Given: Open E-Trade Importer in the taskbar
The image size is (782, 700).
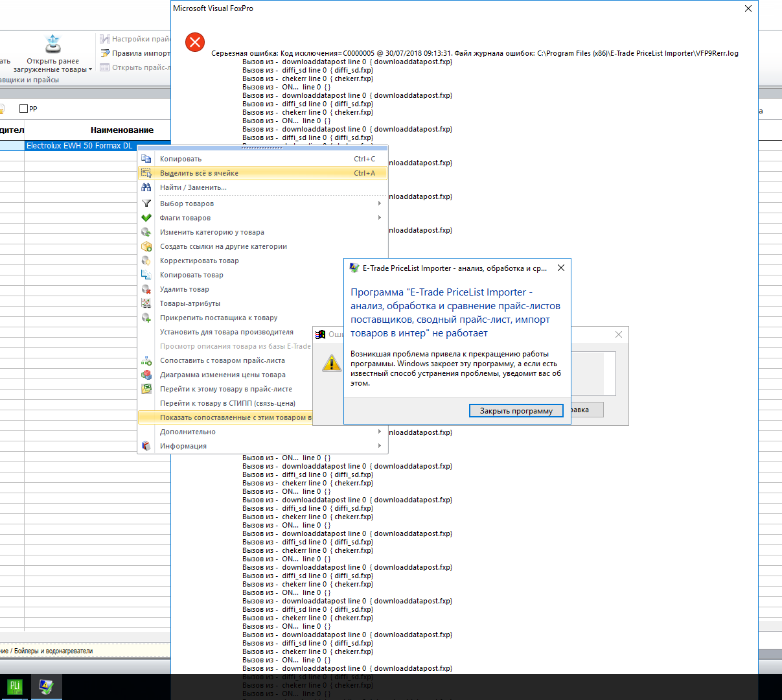Looking at the screenshot, I should 46,687.
